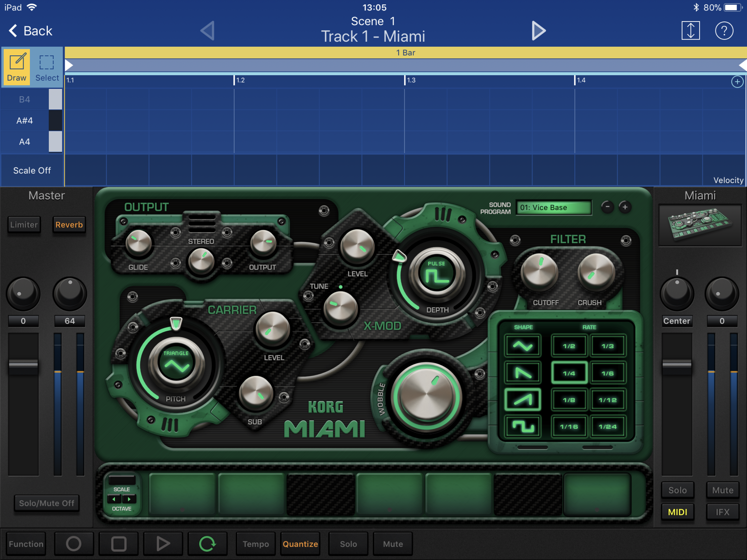The height and width of the screenshot is (560, 747).
Task: Tap the carrier Sub knob
Action: (x=256, y=393)
